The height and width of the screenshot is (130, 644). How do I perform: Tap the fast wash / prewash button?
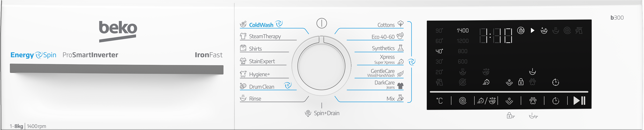point(486,101)
